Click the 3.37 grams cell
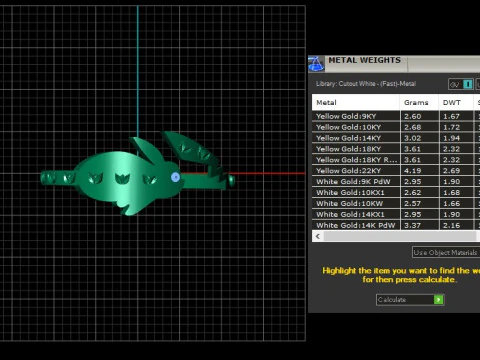Viewport: 480px width, 360px height. [x=419, y=225]
